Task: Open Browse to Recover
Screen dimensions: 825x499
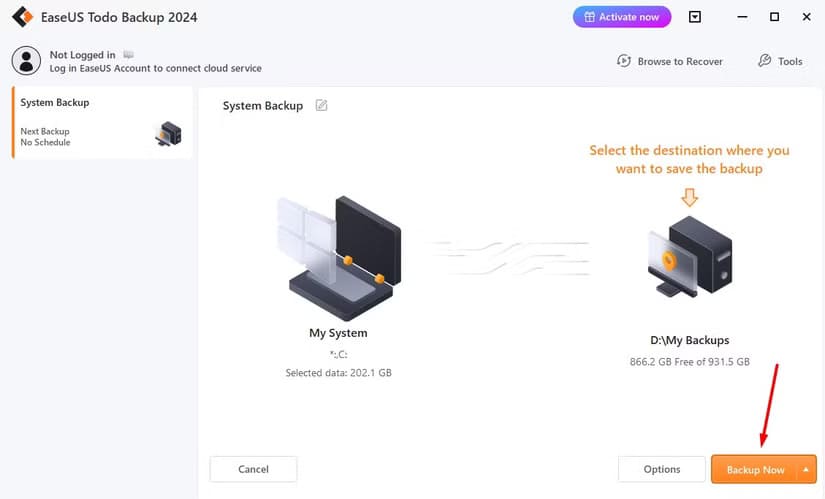Action: 669,61
